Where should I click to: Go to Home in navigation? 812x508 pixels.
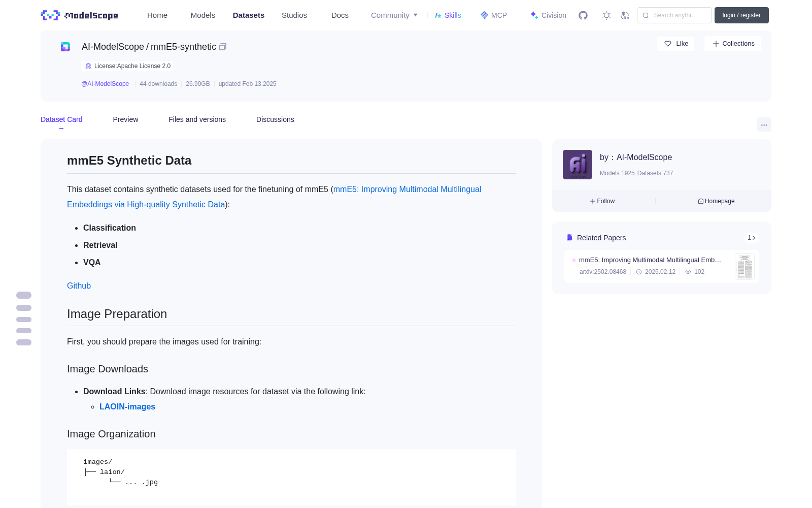coord(157,15)
